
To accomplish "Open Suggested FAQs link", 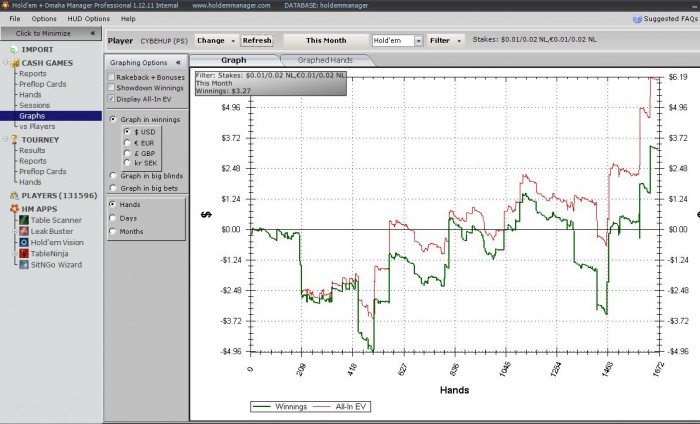I will coord(671,19).
